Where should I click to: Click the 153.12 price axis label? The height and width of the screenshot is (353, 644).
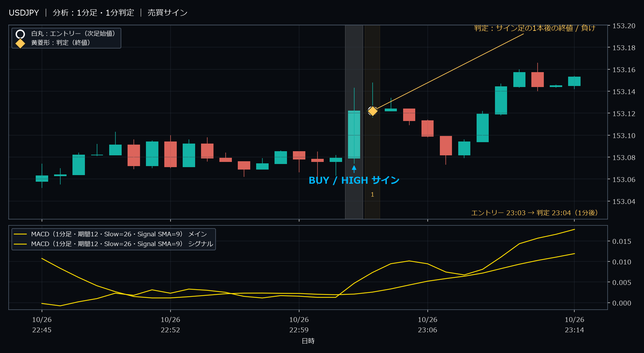[x=624, y=114]
